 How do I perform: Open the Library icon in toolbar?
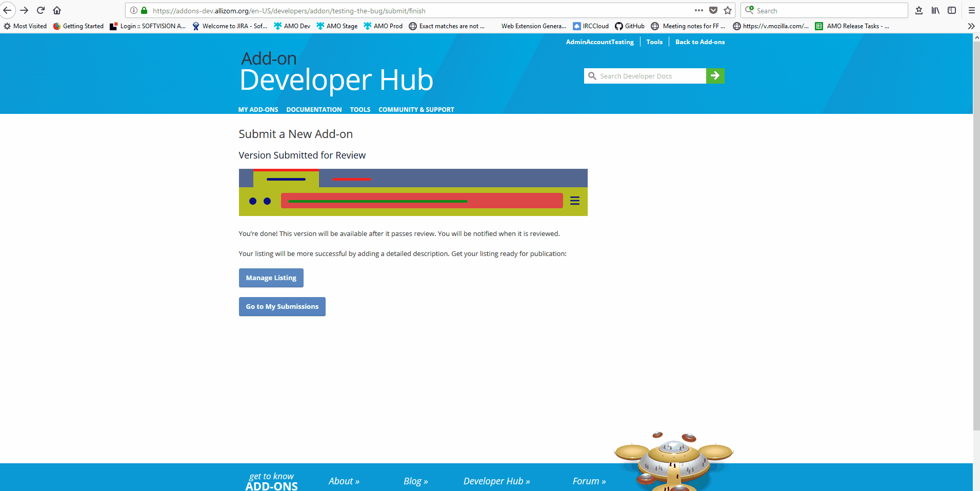(x=935, y=10)
